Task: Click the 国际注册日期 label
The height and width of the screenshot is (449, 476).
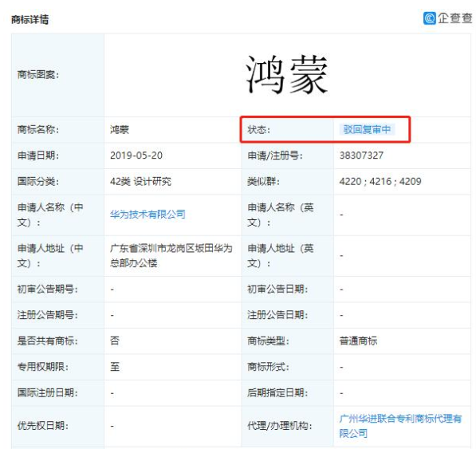Action: (47, 393)
